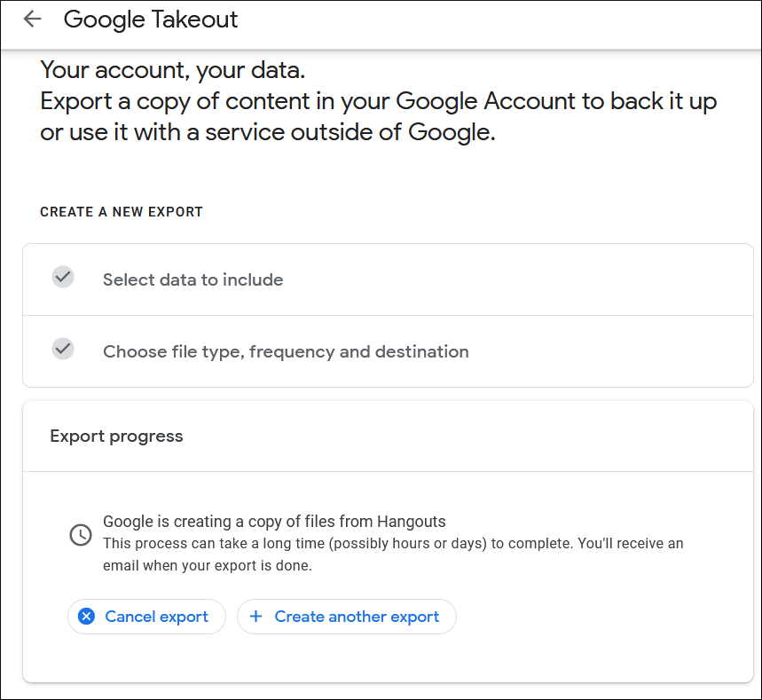Click the CREATE A NEW EXPORT heading
The height and width of the screenshot is (700, 762).
click(122, 212)
